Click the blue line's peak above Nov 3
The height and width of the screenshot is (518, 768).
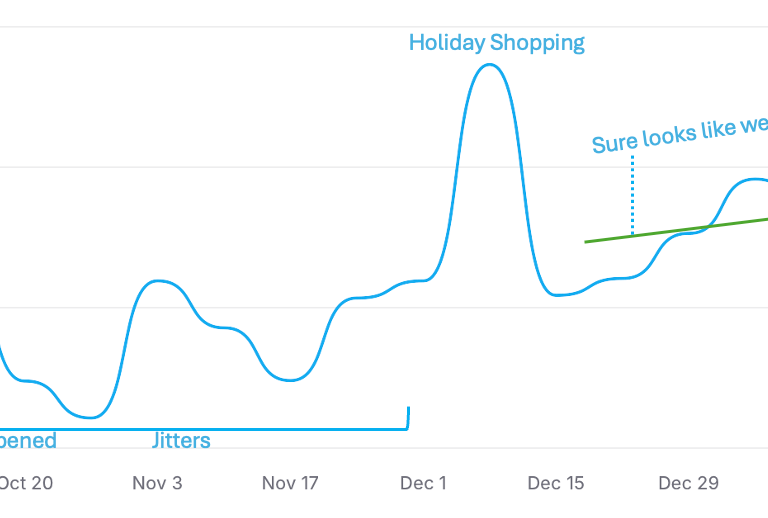(x=157, y=281)
